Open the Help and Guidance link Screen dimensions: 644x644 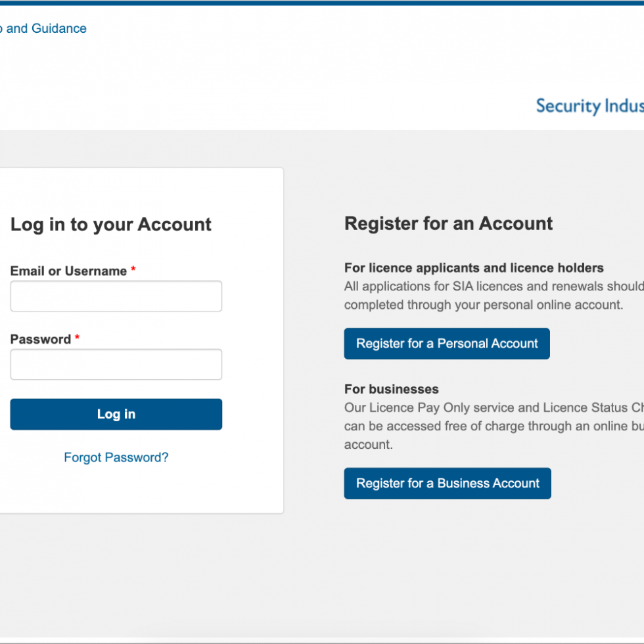[x=43, y=28]
